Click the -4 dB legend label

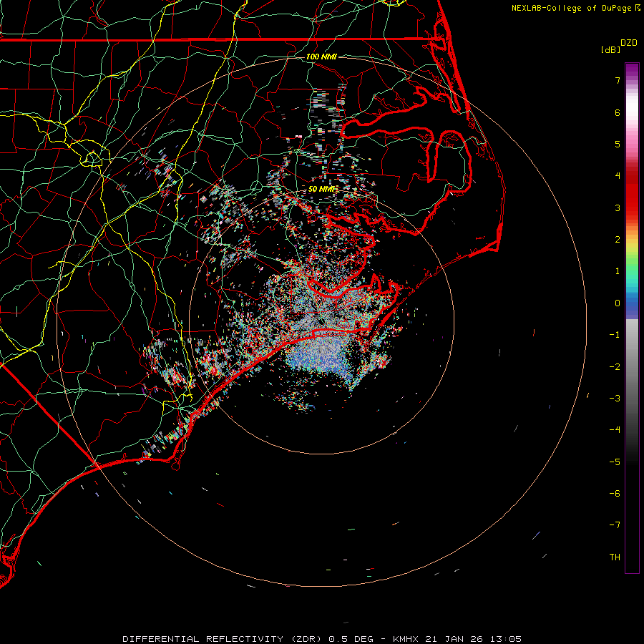(613, 430)
